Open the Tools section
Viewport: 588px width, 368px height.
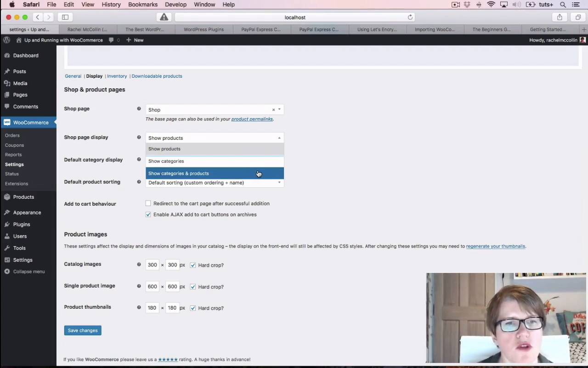point(19,248)
